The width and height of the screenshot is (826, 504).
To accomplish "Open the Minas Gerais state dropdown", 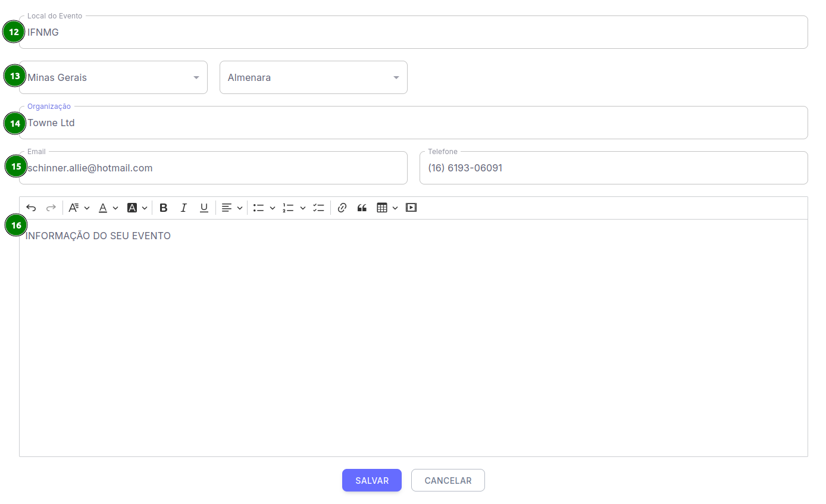I will coord(113,77).
